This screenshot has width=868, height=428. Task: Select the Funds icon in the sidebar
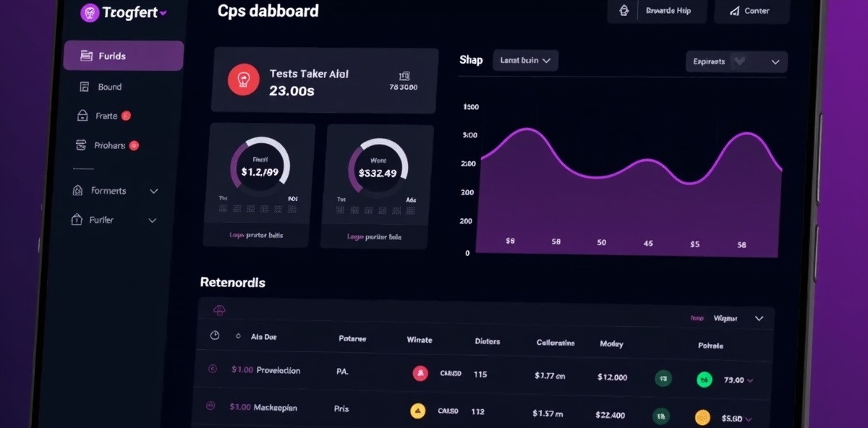pyautogui.click(x=87, y=56)
